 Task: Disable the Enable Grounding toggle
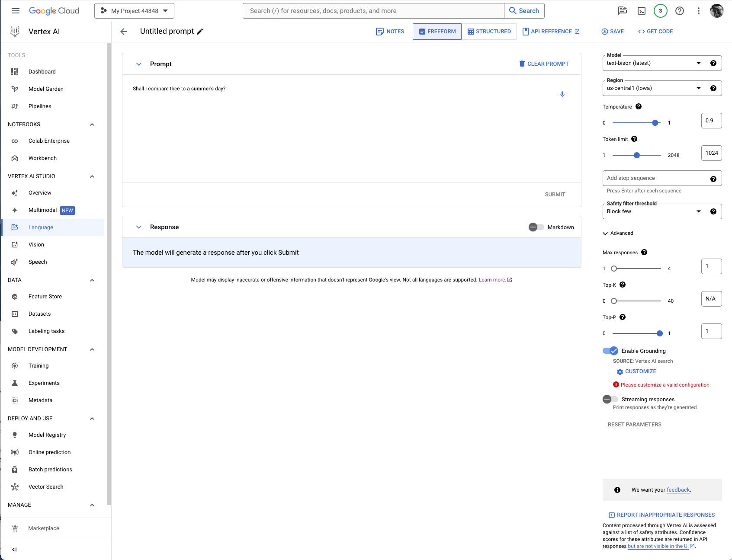[610, 351]
